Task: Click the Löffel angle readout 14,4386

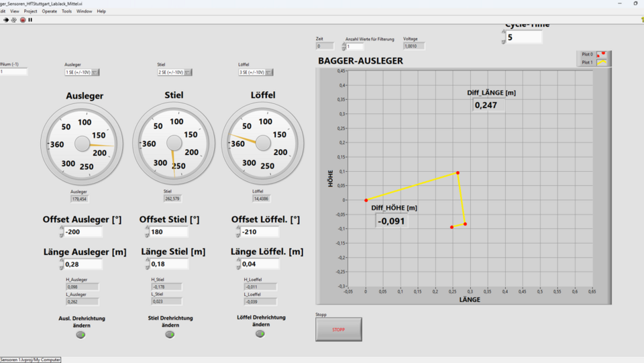Action: click(261, 199)
